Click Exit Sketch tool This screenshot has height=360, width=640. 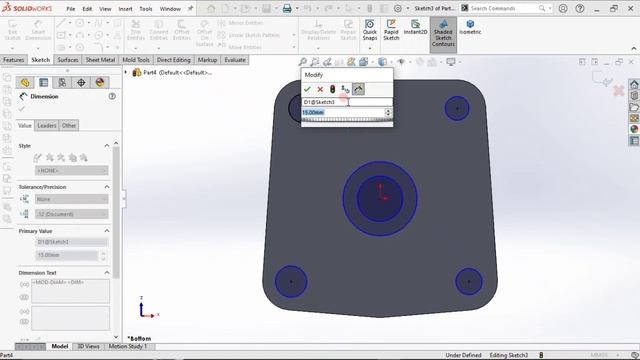pos(12,30)
